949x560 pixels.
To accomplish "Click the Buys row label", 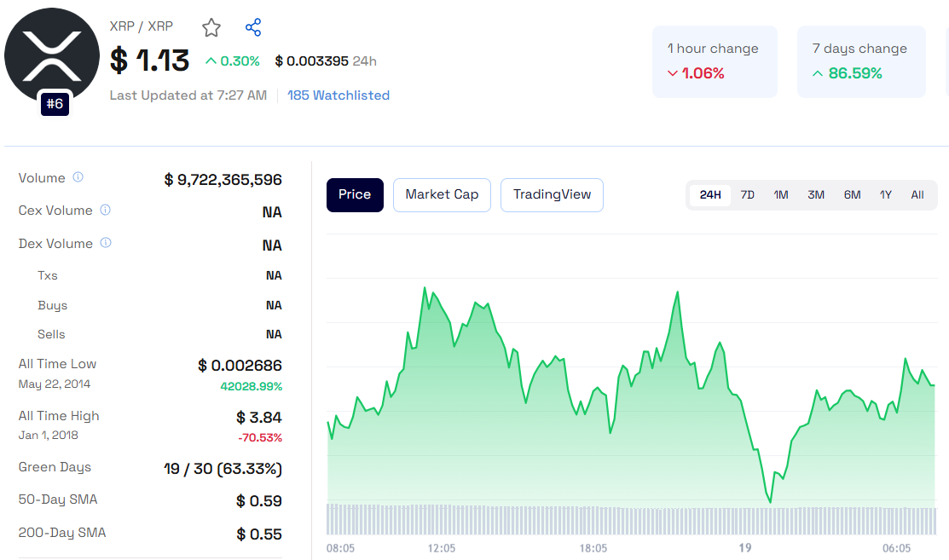I will pos(52,305).
